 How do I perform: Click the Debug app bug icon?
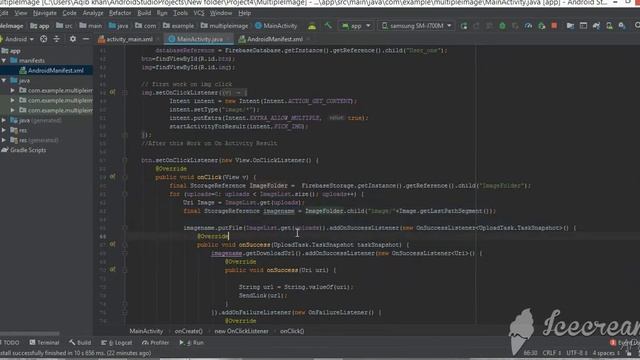click(502, 26)
